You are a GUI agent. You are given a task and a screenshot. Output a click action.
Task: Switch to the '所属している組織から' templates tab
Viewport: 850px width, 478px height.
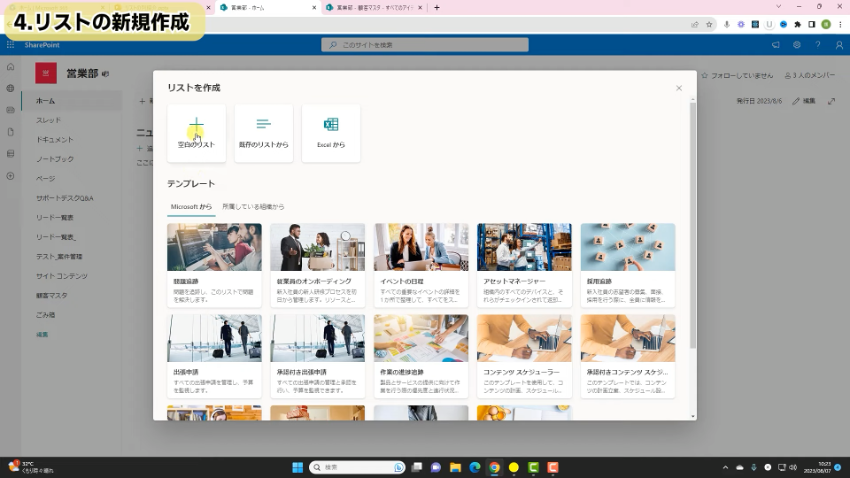point(253,207)
